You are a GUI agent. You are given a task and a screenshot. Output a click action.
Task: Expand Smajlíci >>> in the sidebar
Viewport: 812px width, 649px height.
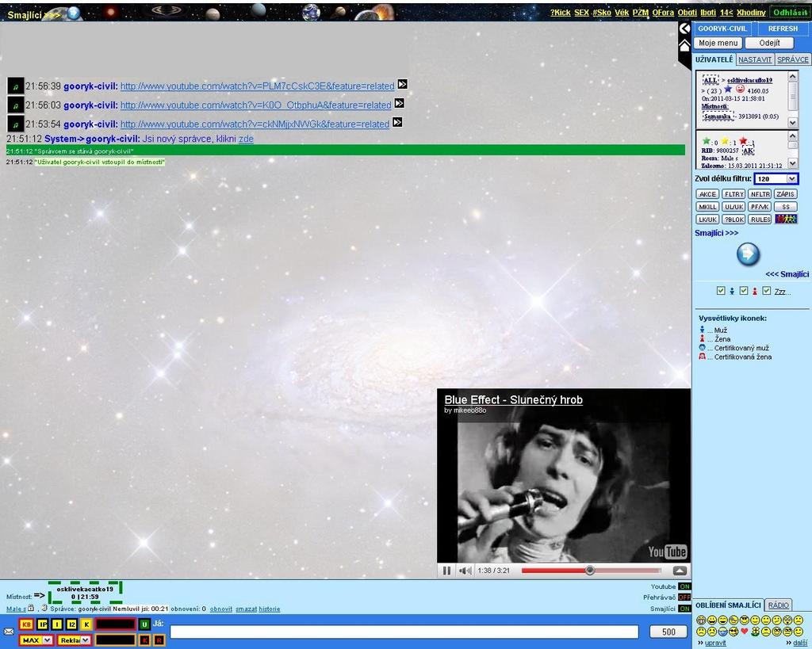click(x=716, y=233)
